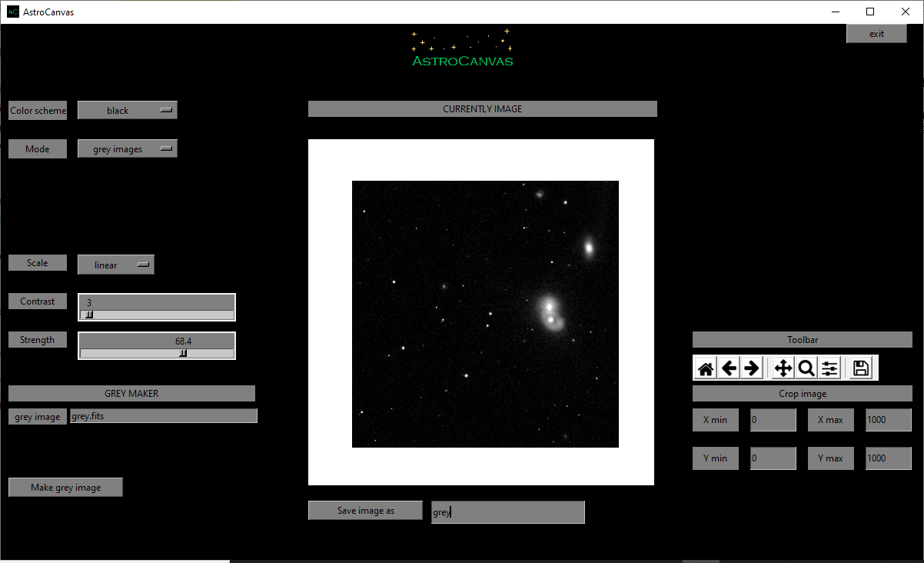
Task: Click the Home reset view icon
Action: click(706, 368)
